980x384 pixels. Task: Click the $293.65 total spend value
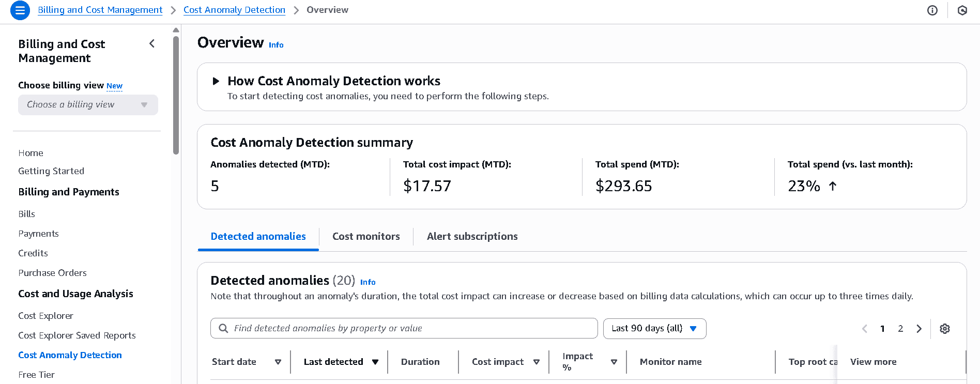(623, 186)
